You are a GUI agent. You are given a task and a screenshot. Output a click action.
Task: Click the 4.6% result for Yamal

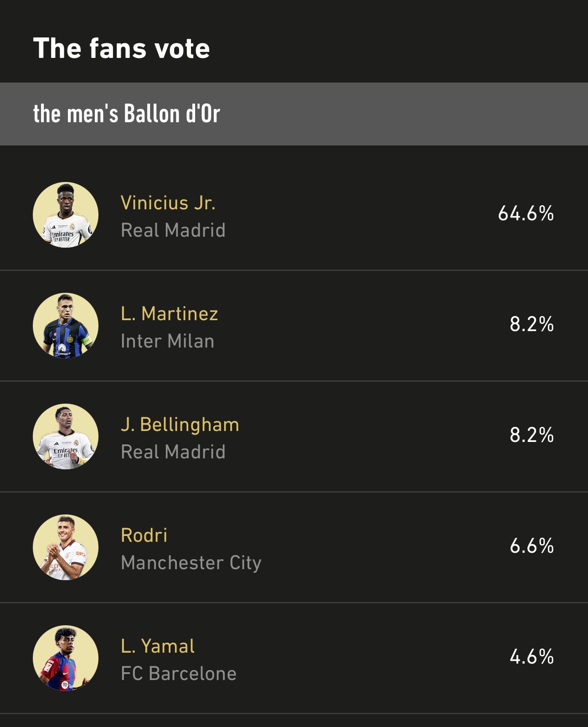click(532, 657)
